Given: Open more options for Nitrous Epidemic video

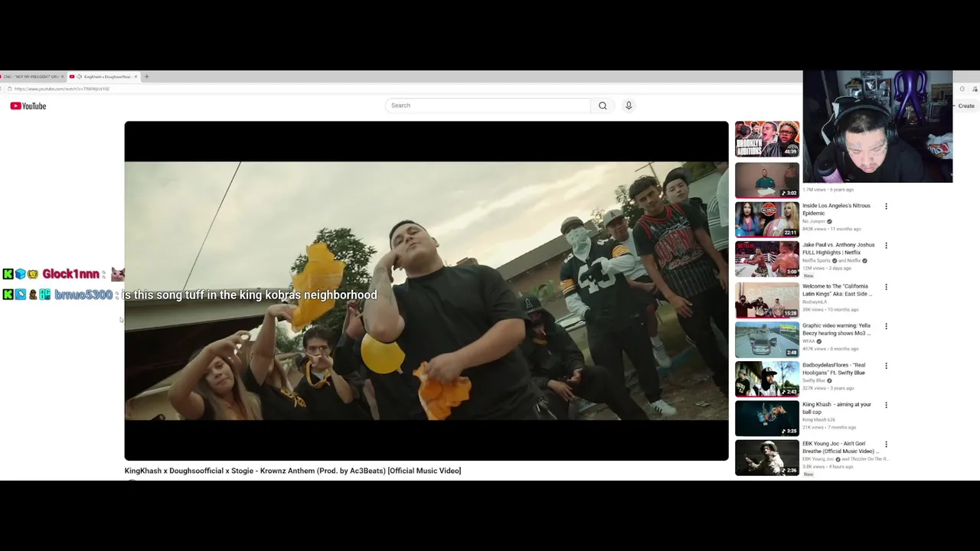Looking at the screenshot, I should pos(886,207).
